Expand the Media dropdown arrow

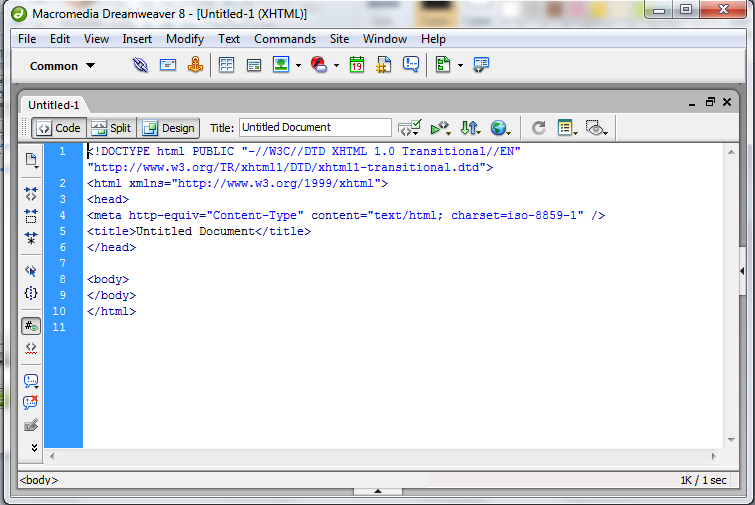pos(336,65)
